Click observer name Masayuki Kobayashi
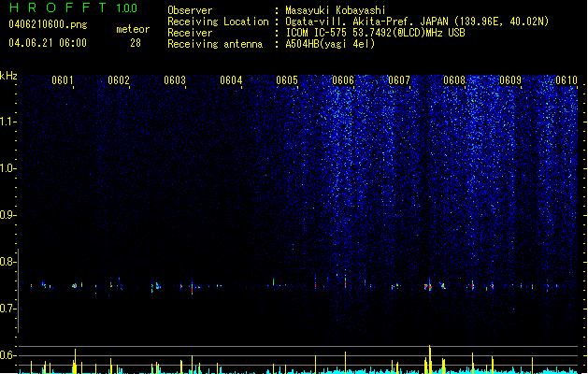Image resolution: width=588 pixels, height=374 pixels. click(336, 10)
